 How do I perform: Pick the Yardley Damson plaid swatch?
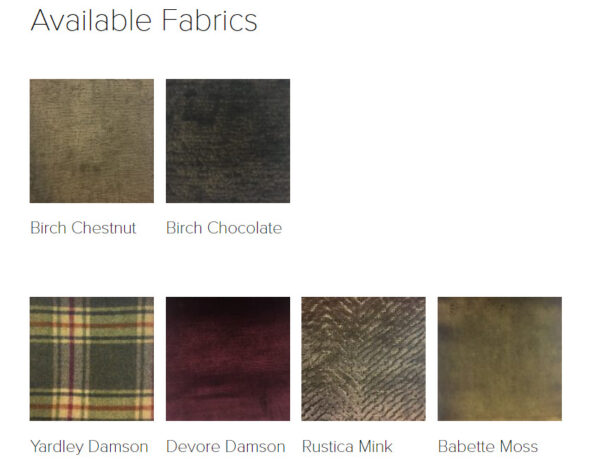[x=92, y=359]
